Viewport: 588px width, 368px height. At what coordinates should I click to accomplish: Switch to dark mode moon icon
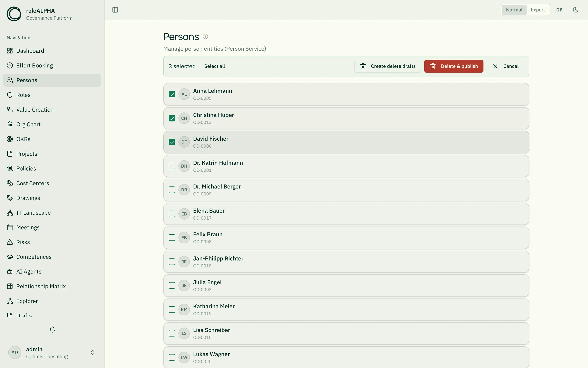point(576,10)
